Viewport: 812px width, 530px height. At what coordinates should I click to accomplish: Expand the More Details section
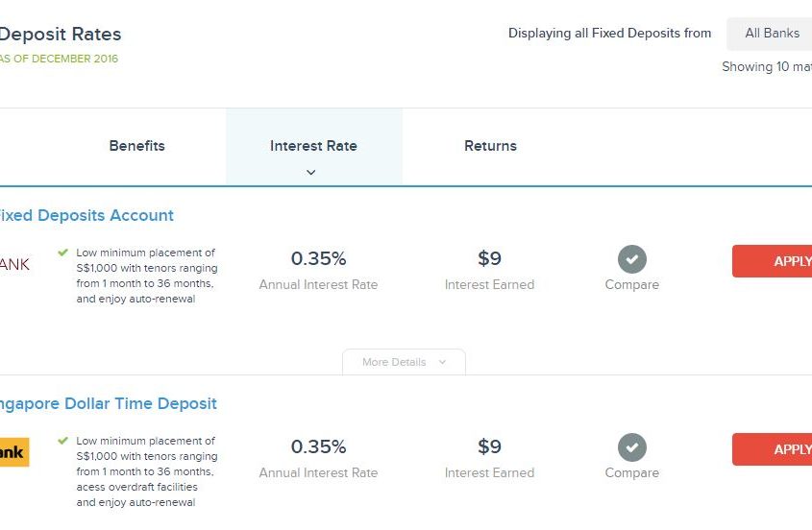[404, 362]
